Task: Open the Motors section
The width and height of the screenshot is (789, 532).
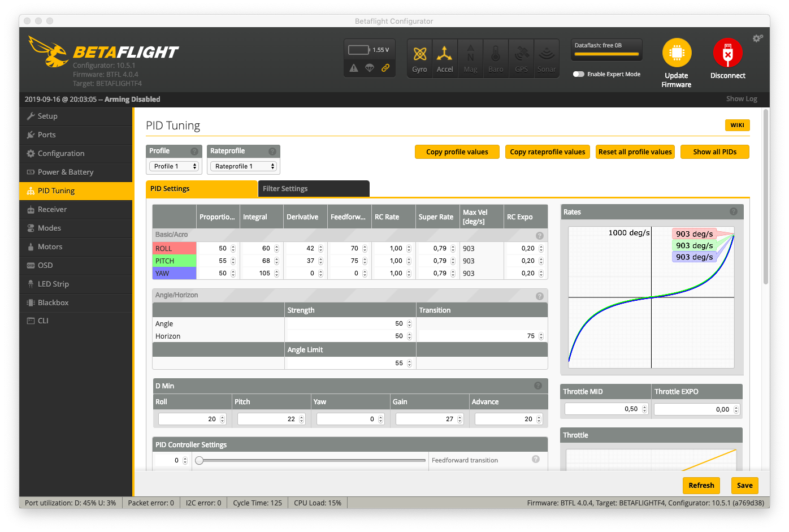Action: point(76,246)
